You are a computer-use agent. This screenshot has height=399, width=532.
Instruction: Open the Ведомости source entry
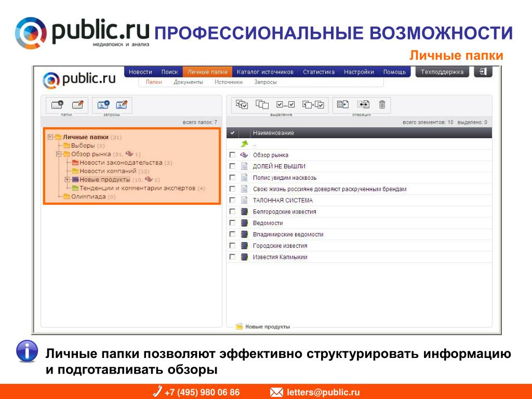(x=268, y=223)
